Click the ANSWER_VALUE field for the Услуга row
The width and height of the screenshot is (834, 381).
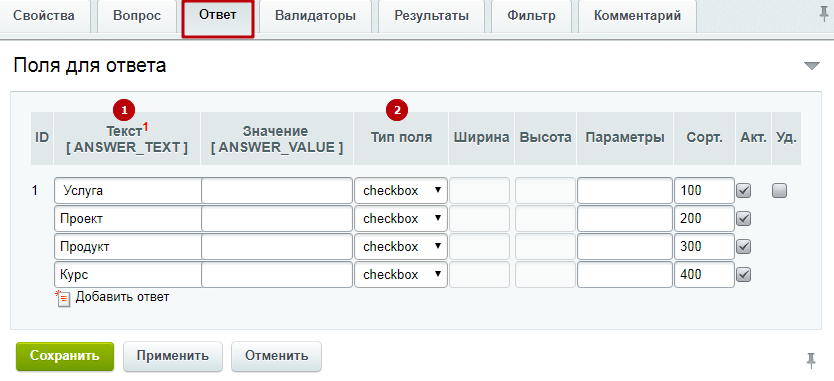click(277, 190)
